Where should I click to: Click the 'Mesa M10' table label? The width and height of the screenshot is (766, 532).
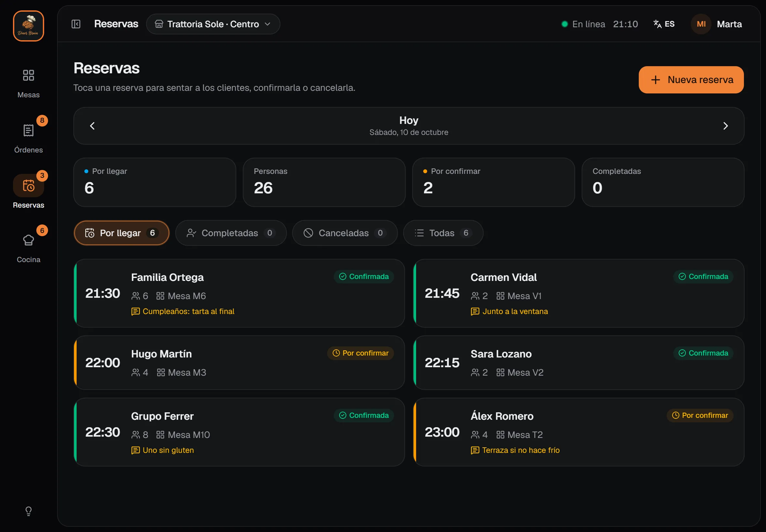click(189, 435)
